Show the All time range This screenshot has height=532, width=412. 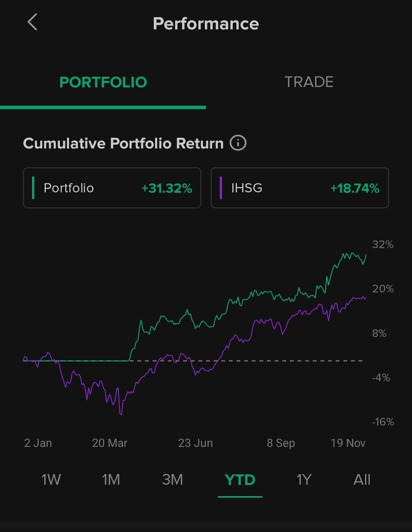pos(362,479)
